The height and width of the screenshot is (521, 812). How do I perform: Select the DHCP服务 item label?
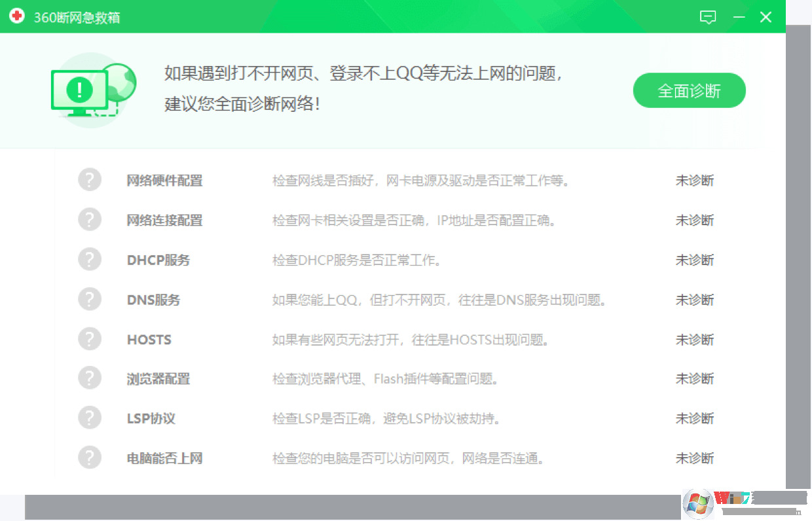pyautogui.click(x=158, y=259)
